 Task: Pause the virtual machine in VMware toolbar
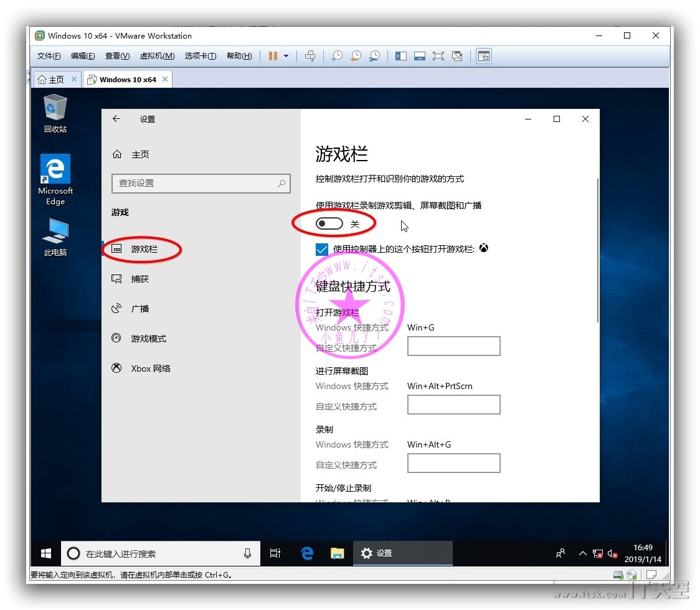click(273, 56)
